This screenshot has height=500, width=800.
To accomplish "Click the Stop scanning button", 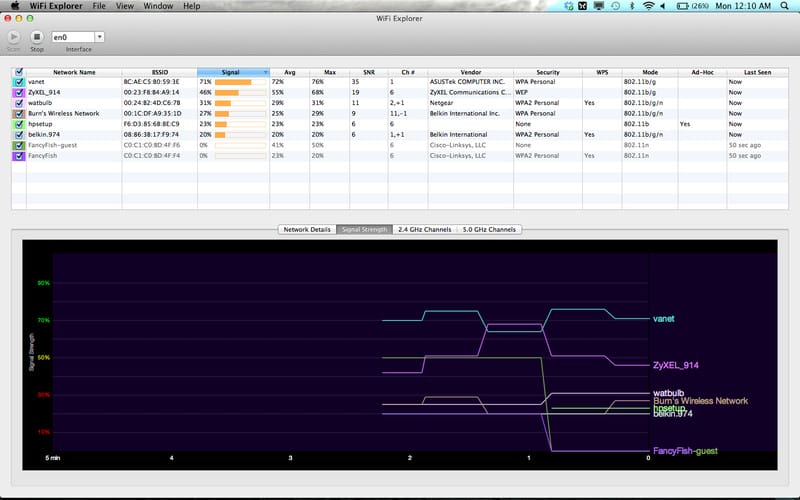I will 37,37.
